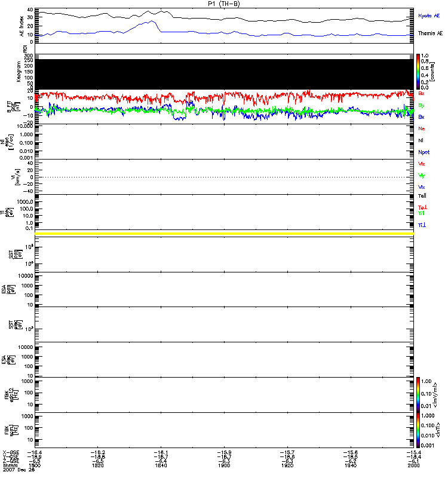The image size is (448, 478).
Task: Click the red Vix velocity legend label
Action: [x=422, y=164]
